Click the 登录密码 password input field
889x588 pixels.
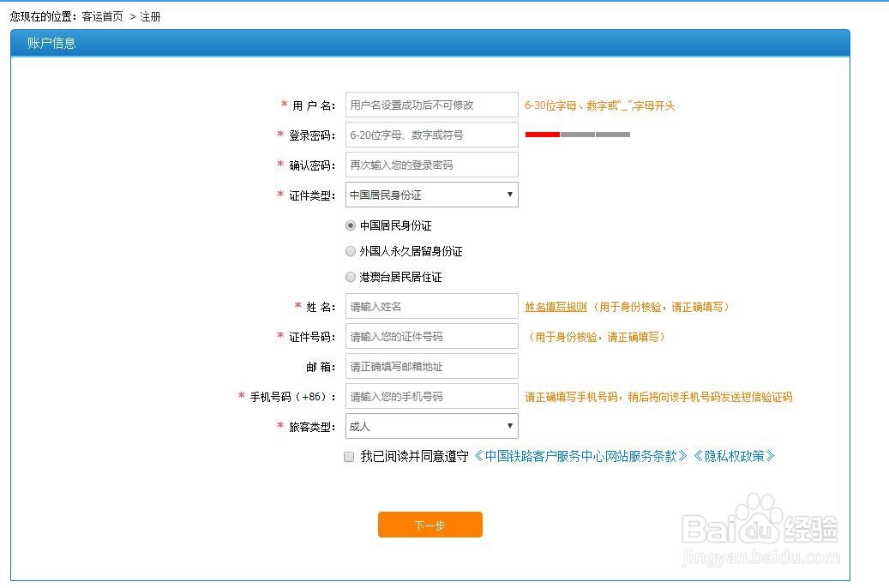431,135
